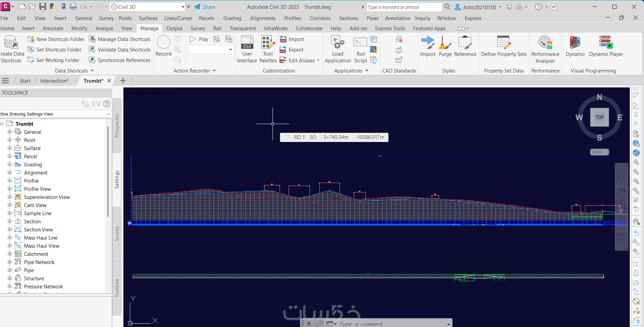Open the Prospector toolspace tab
The image size is (644, 327).
(117, 125)
